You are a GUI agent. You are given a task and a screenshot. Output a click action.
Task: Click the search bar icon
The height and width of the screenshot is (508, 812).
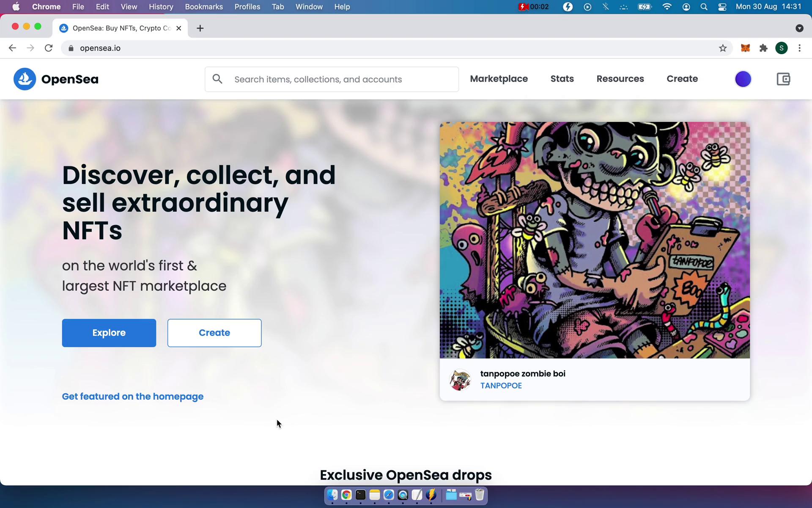point(217,78)
